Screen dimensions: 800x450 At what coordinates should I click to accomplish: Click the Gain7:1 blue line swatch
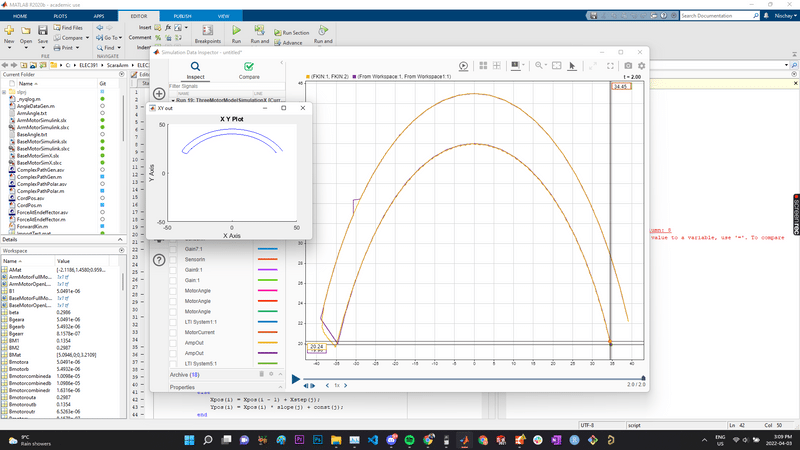tap(267, 249)
